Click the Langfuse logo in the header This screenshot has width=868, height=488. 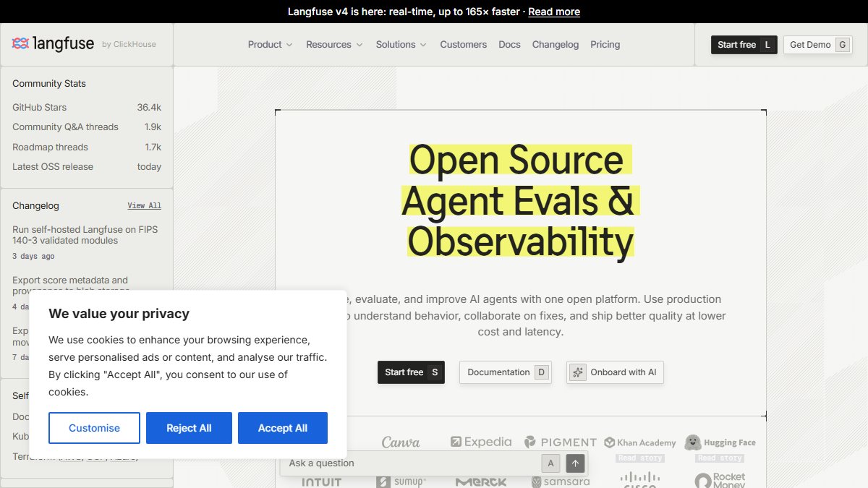53,44
